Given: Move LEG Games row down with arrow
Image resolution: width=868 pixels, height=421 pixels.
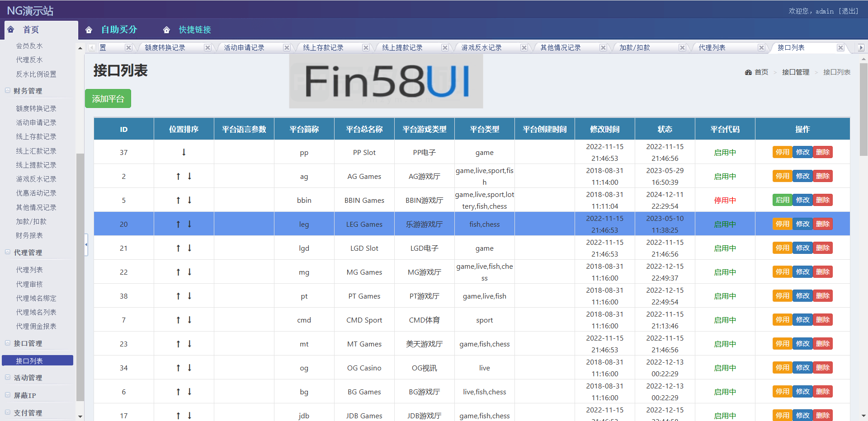Looking at the screenshot, I should coord(189,224).
